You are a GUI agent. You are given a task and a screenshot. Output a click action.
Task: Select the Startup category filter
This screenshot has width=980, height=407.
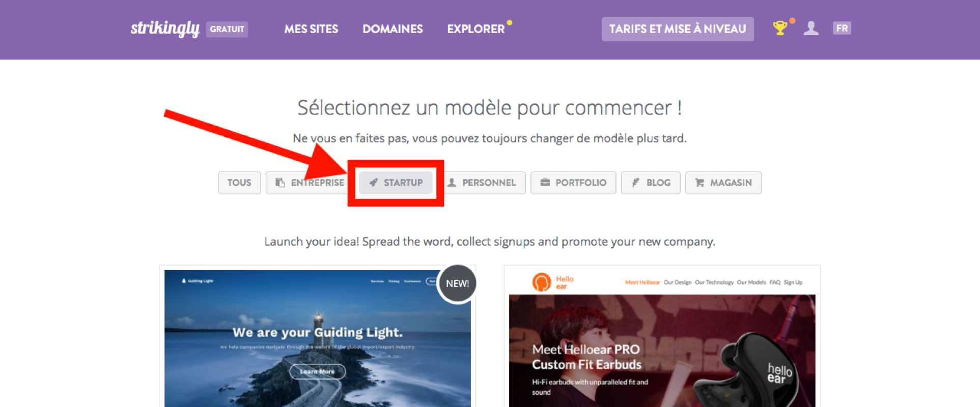pyautogui.click(x=396, y=183)
